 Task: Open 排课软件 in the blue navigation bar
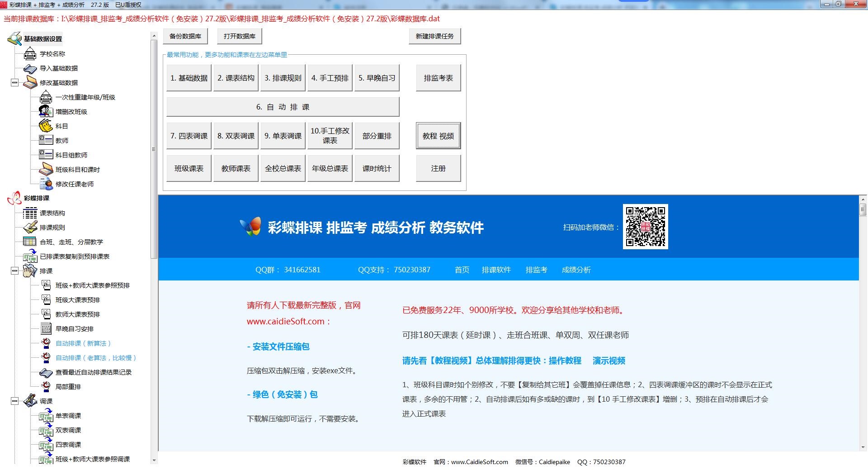coord(496,270)
